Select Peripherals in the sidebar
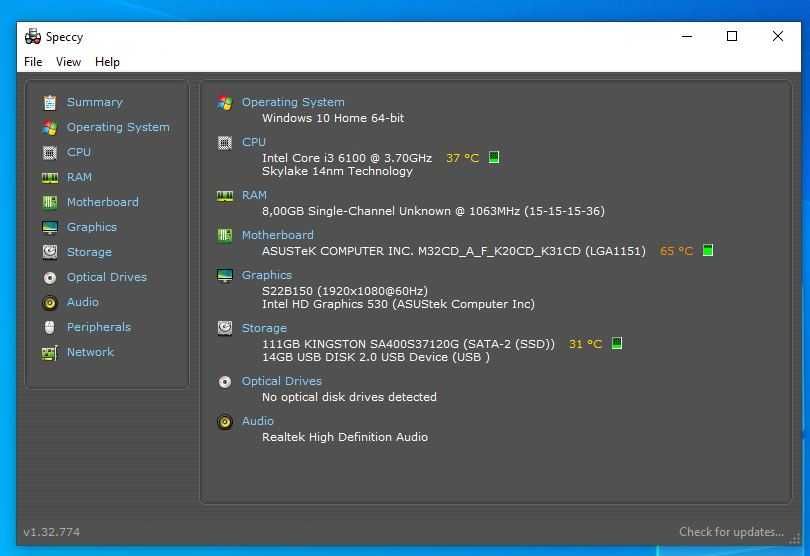810x556 pixels. tap(99, 327)
